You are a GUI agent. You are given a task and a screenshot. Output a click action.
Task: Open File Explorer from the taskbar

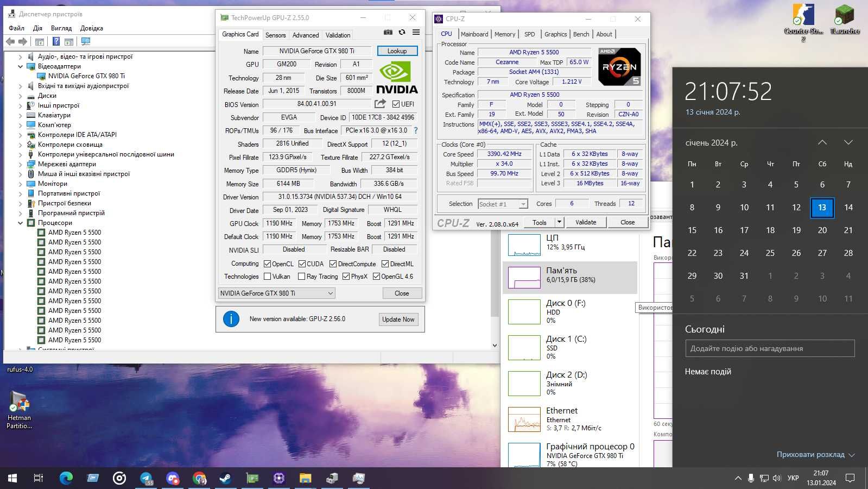tap(305, 478)
